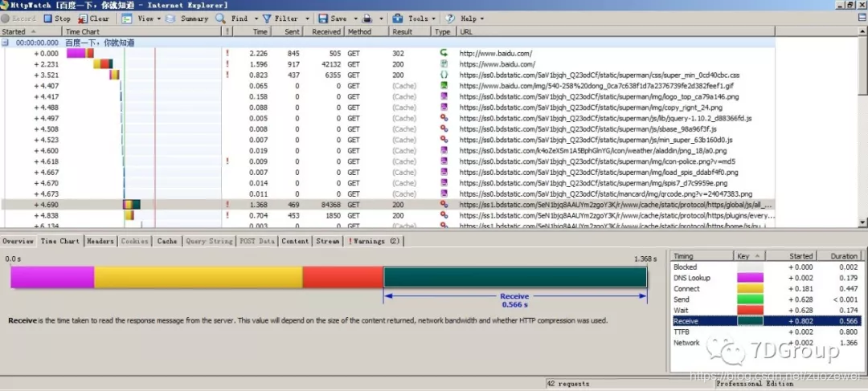Open the Save dropdown arrow
This screenshot has height=391, width=868.
pos(355,18)
